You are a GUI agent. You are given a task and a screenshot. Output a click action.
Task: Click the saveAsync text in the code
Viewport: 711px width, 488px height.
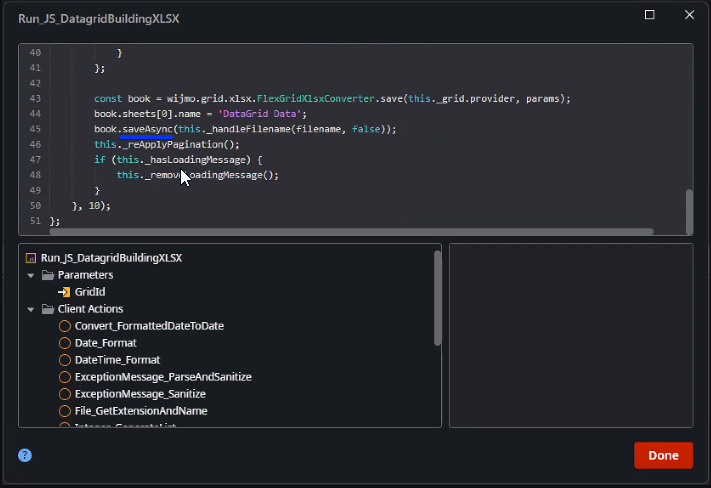pos(146,129)
